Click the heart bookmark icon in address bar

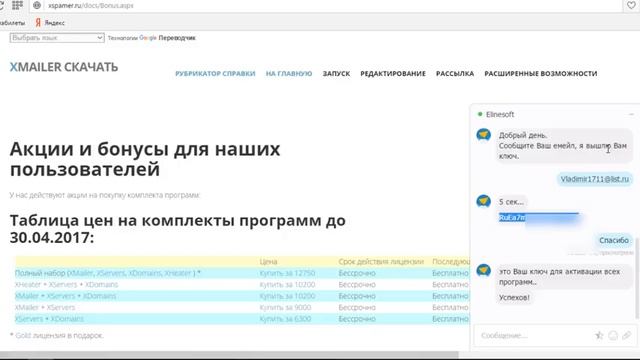[x=631, y=5]
